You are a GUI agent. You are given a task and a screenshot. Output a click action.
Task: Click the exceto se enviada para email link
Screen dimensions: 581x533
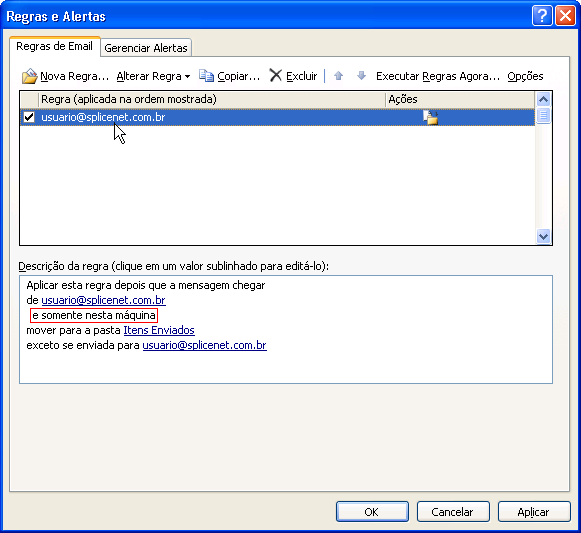205,345
